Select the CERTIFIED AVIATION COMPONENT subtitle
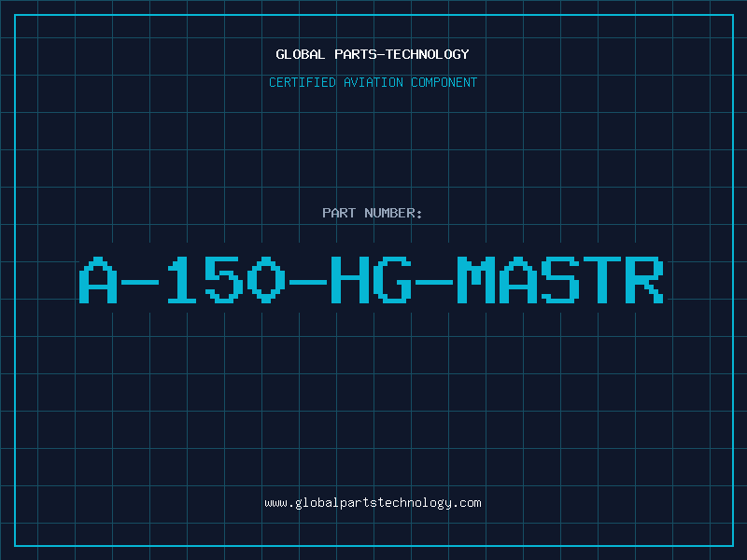 coord(373,82)
